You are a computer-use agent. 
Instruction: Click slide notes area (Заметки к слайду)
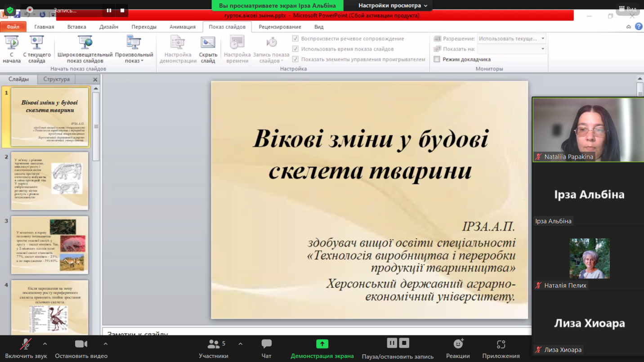(317, 331)
